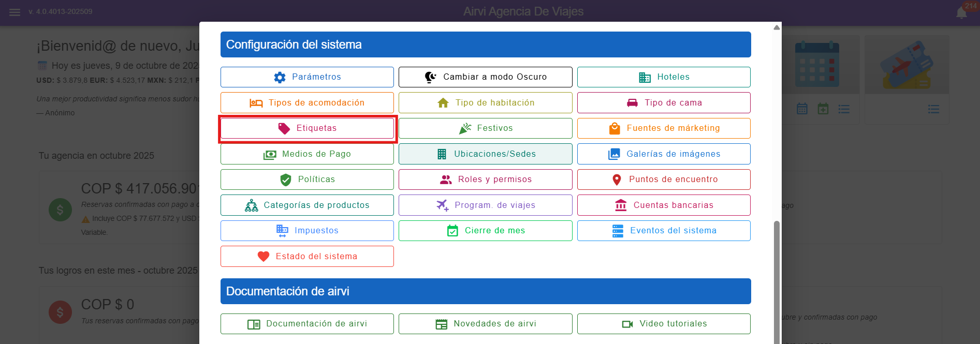Click the shield icon beside Políticas
This screenshot has height=344, width=980.
[x=285, y=180]
